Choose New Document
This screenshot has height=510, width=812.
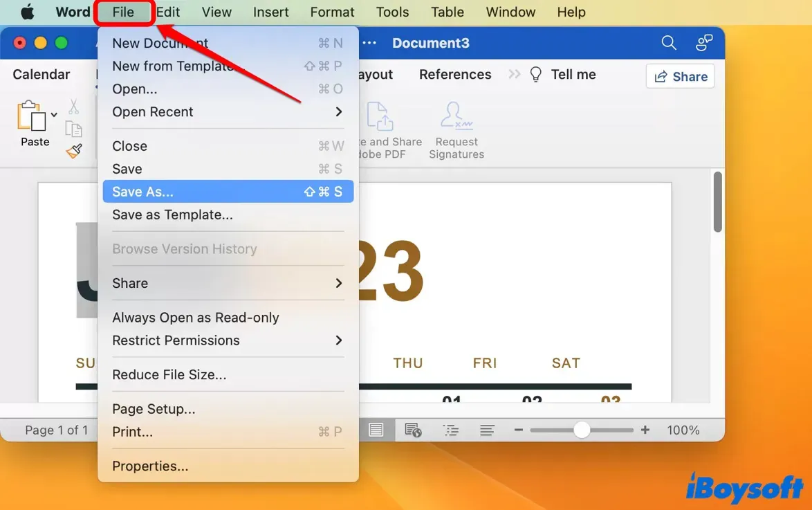228,43
